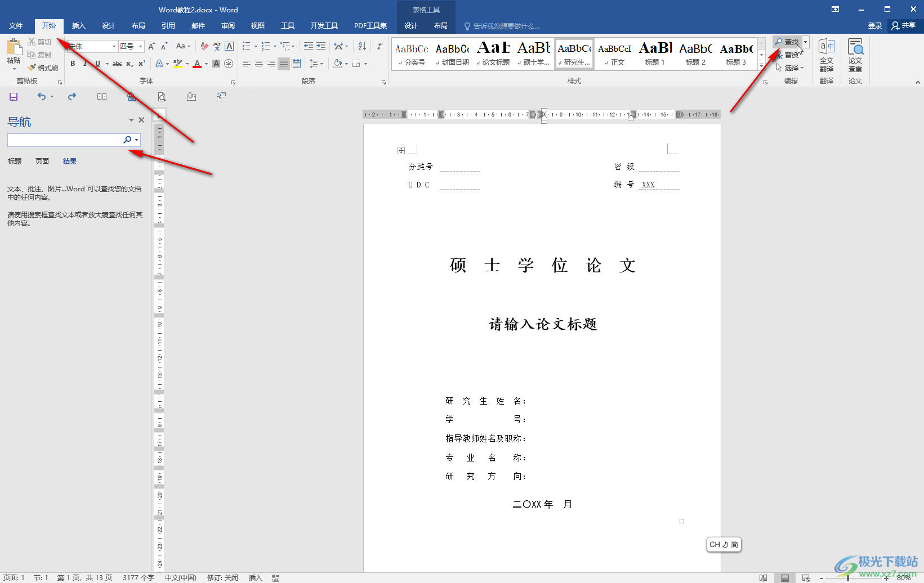Click the clear formatting eraser icon

(x=204, y=47)
